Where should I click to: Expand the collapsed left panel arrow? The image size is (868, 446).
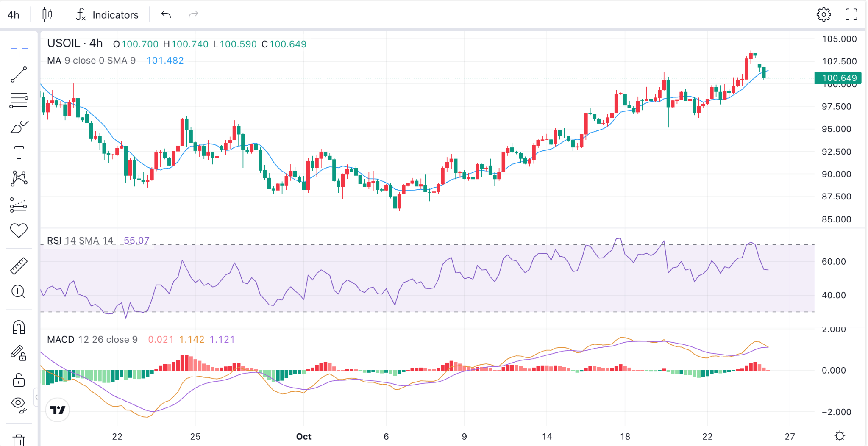[x=37, y=397]
